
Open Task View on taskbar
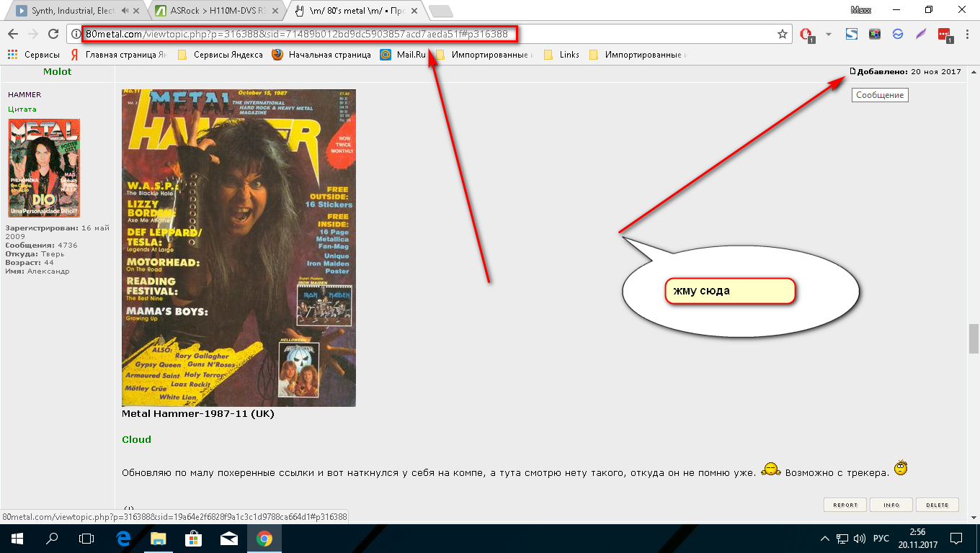pyautogui.click(x=86, y=538)
